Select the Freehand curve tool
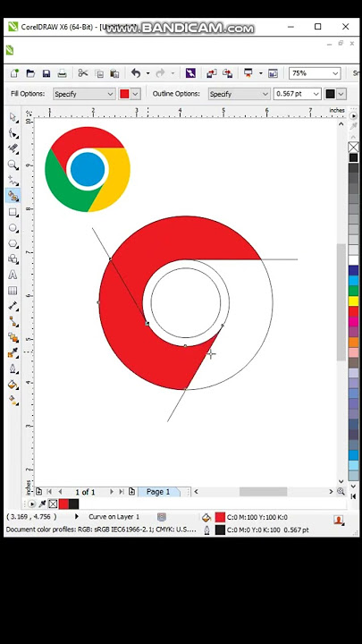The width and height of the screenshot is (362, 644). pos(13,181)
